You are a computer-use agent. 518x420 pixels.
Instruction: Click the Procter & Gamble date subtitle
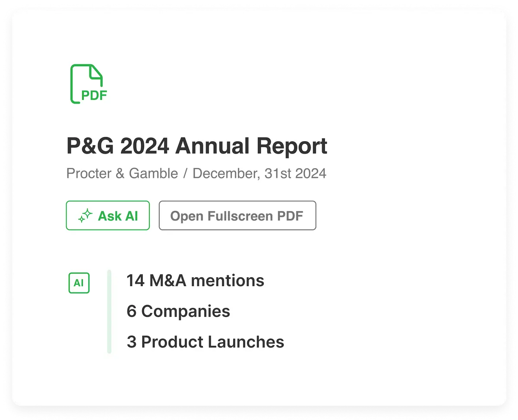pos(196,174)
